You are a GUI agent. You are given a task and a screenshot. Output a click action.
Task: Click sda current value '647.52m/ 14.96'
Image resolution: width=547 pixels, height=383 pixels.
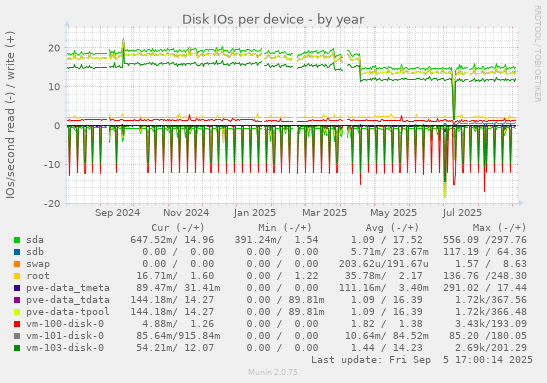(x=172, y=240)
